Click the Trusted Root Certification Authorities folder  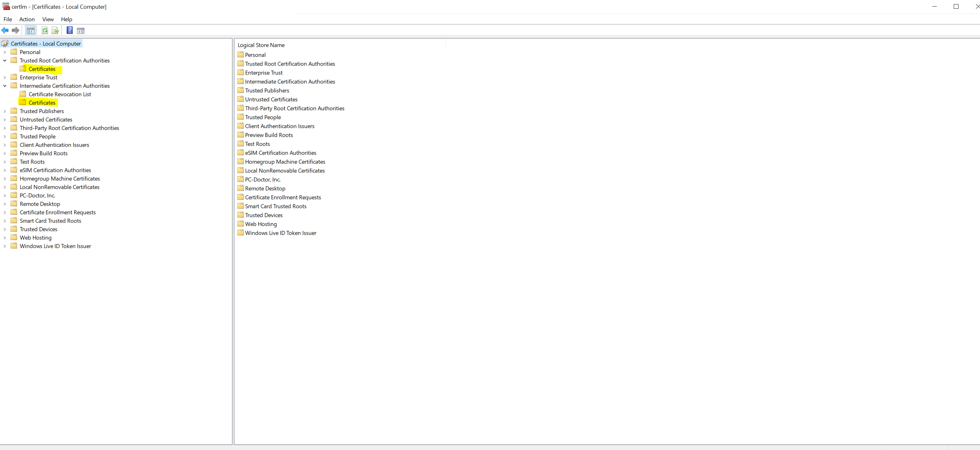tap(65, 61)
